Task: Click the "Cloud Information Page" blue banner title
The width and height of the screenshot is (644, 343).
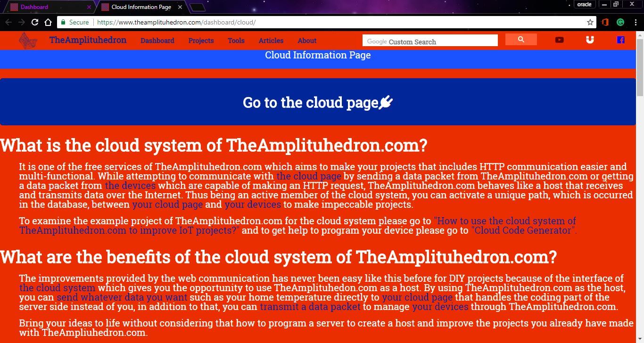Action: coord(318,55)
